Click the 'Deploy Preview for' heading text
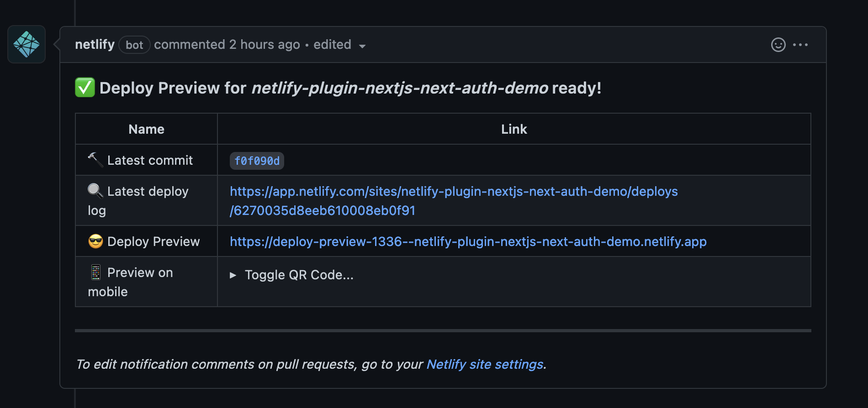This screenshot has width=868, height=408. pyautogui.click(x=173, y=88)
